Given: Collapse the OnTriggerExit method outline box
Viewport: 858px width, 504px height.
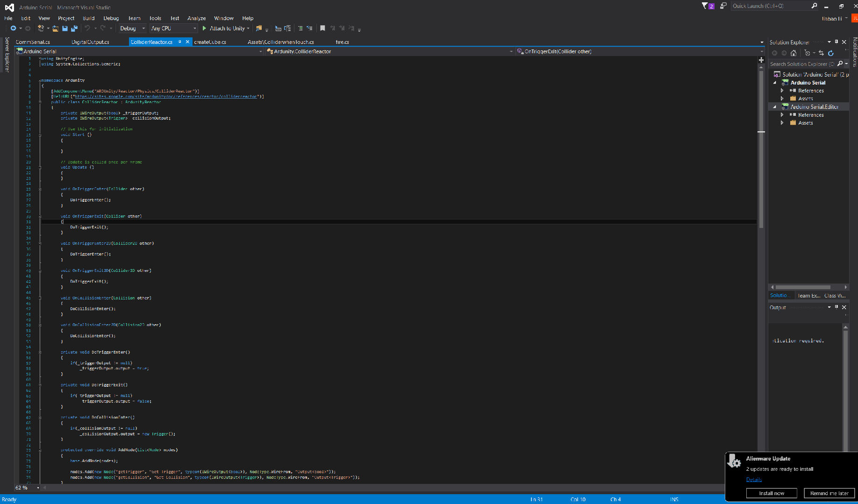Looking at the screenshot, I should (x=40, y=216).
